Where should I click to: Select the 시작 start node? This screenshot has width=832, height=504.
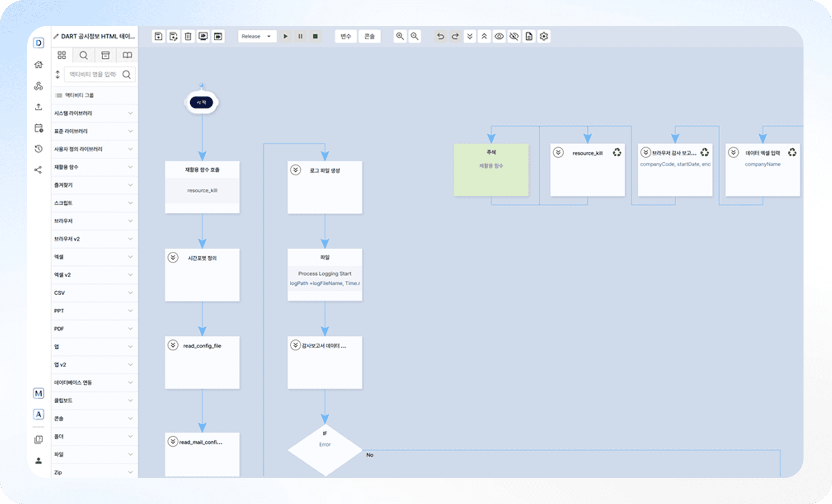click(201, 102)
